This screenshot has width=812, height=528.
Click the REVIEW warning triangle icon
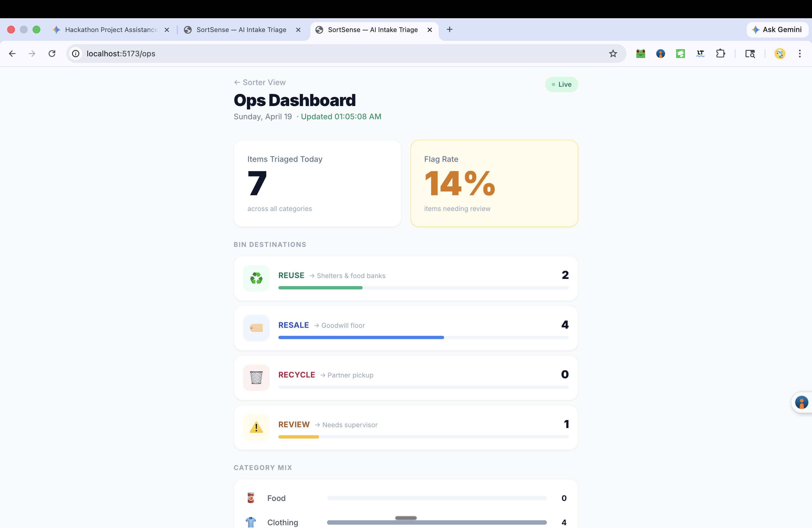click(256, 427)
